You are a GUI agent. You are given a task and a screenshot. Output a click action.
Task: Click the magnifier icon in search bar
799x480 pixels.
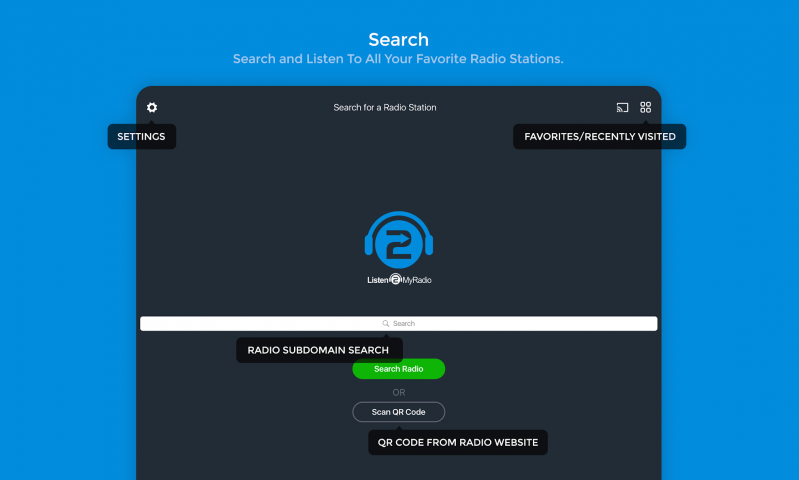(386, 324)
